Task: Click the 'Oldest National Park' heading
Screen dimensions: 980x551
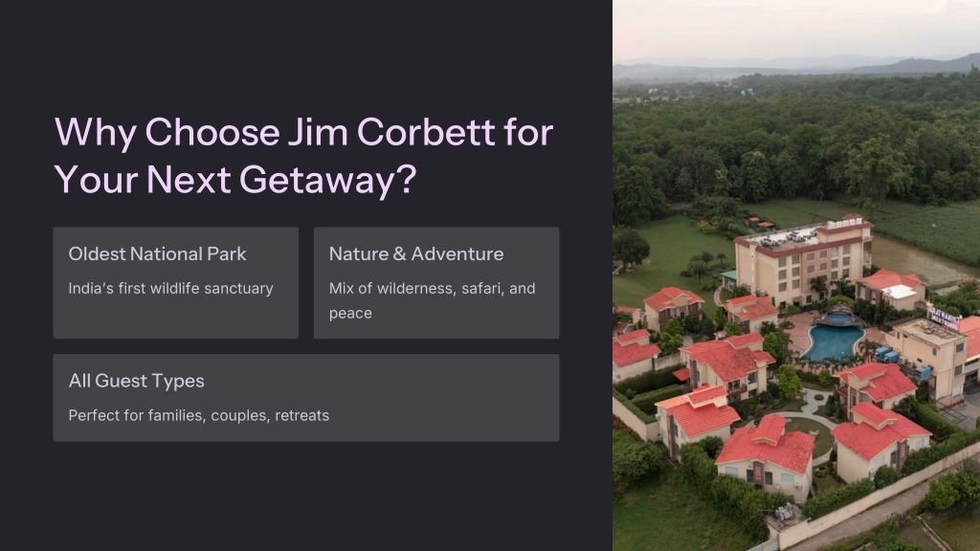Action: [x=157, y=253]
